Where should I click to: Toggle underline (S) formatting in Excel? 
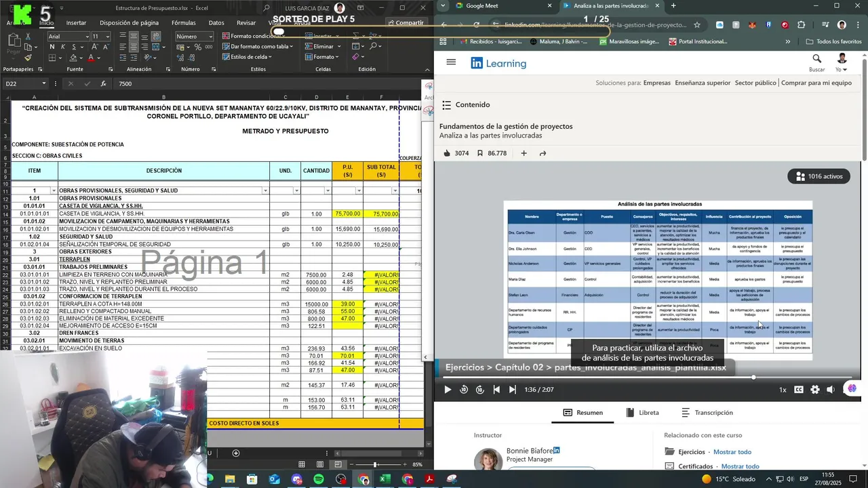(x=73, y=47)
